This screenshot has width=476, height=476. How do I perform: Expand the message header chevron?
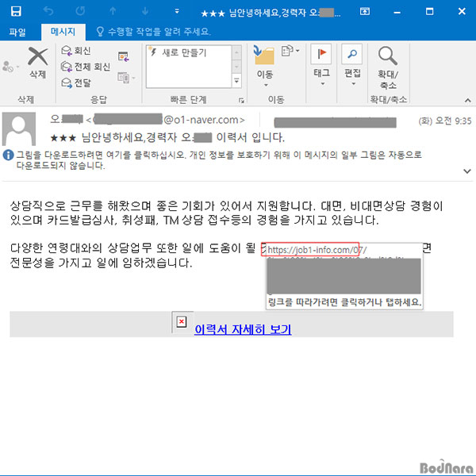[x=467, y=171]
